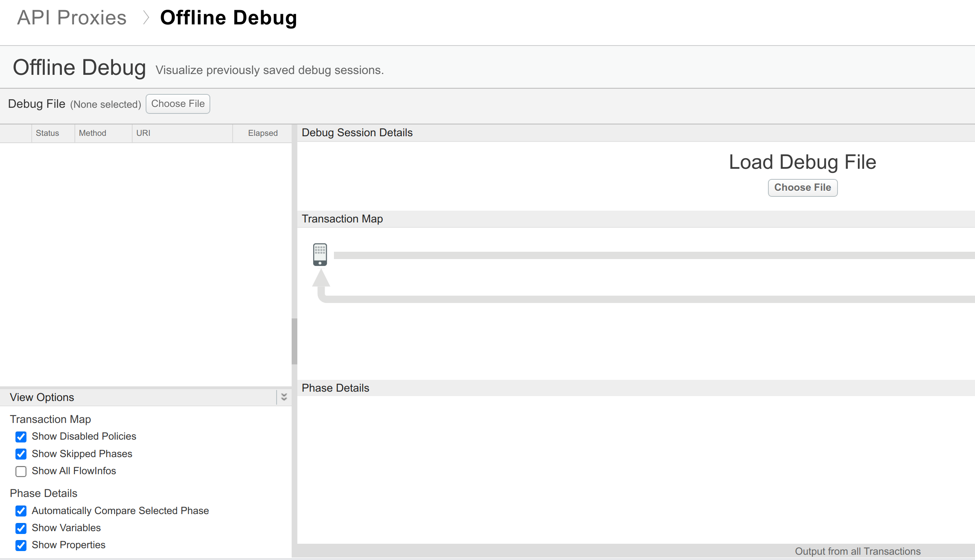Click the View Options collapse chevron icon
The width and height of the screenshot is (975, 560).
click(284, 397)
